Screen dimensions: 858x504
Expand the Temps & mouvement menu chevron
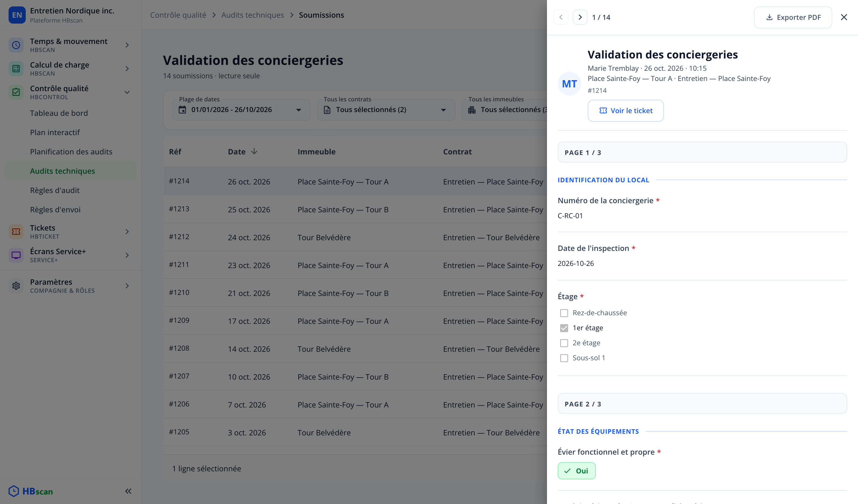click(x=127, y=45)
